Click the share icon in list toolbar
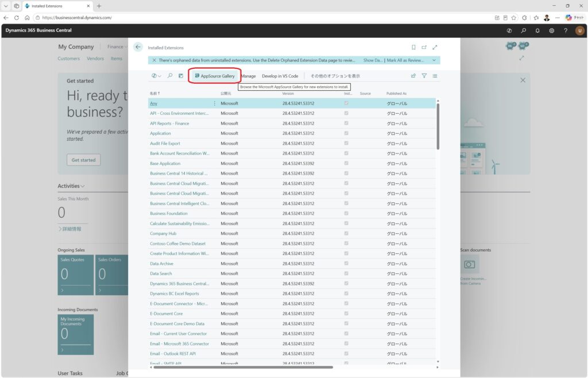 point(413,76)
